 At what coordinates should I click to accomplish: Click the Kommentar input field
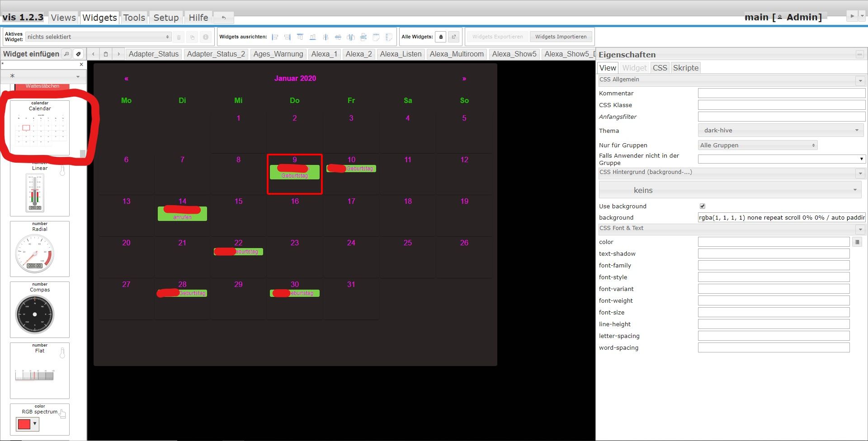[782, 93]
